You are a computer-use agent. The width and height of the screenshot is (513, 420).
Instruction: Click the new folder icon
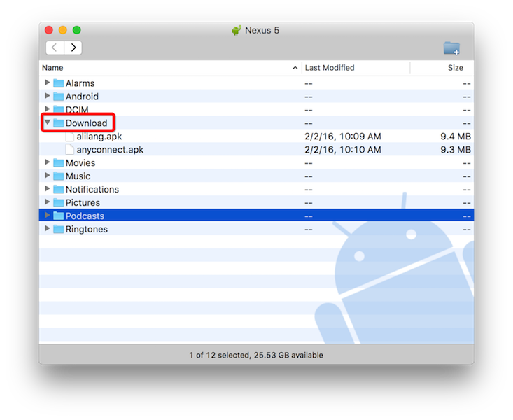[x=451, y=48]
